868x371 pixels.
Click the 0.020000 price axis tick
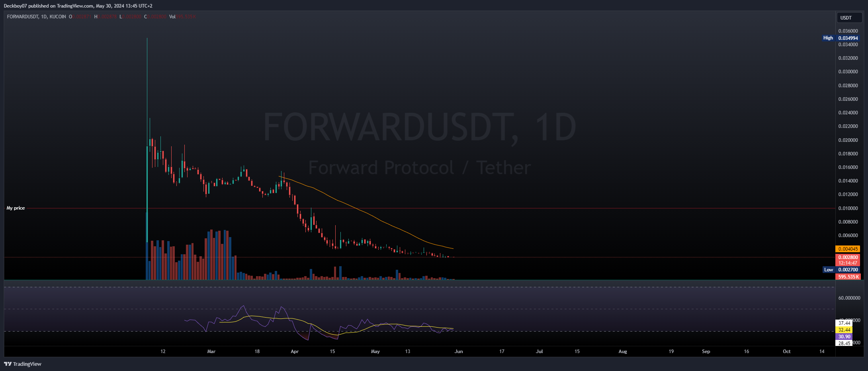point(848,140)
